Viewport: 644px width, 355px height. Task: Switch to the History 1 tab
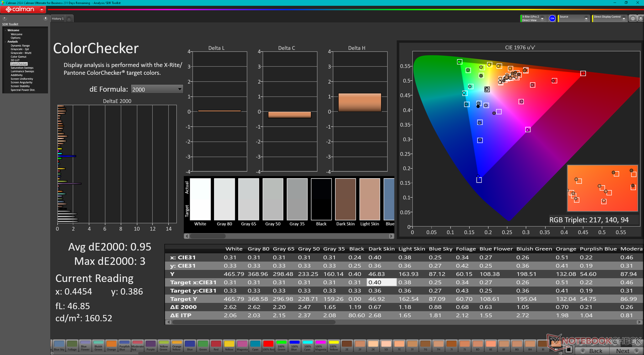click(58, 19)
